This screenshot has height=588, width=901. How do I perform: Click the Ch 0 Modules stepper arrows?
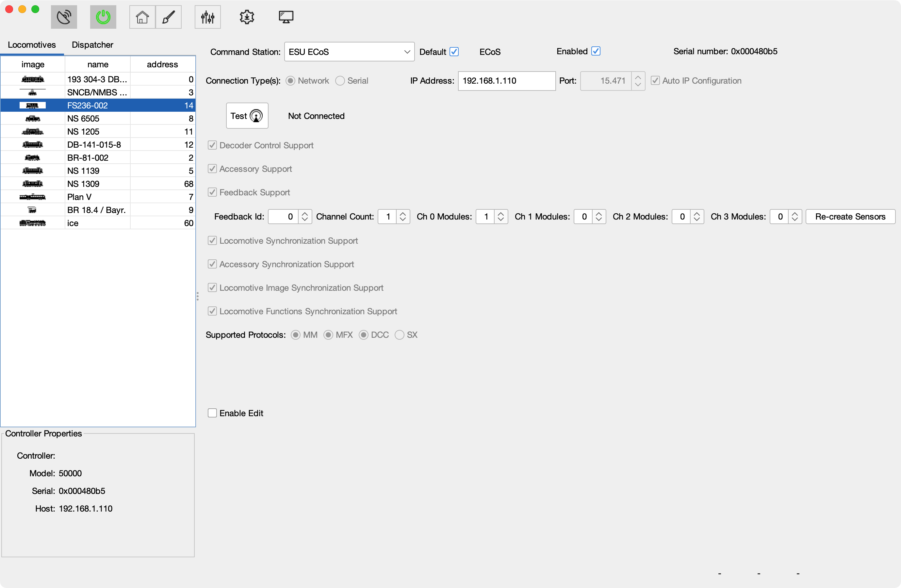[501, 217]
